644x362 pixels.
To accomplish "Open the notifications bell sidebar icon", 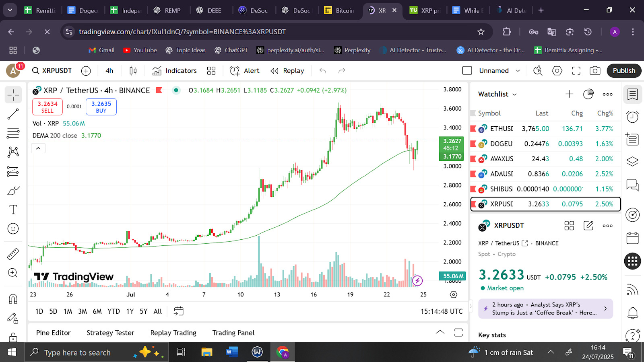I will (x=633, y=313).
